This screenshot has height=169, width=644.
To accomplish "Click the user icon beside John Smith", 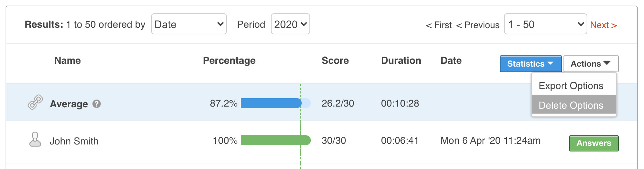I will [x=35, y=140].
